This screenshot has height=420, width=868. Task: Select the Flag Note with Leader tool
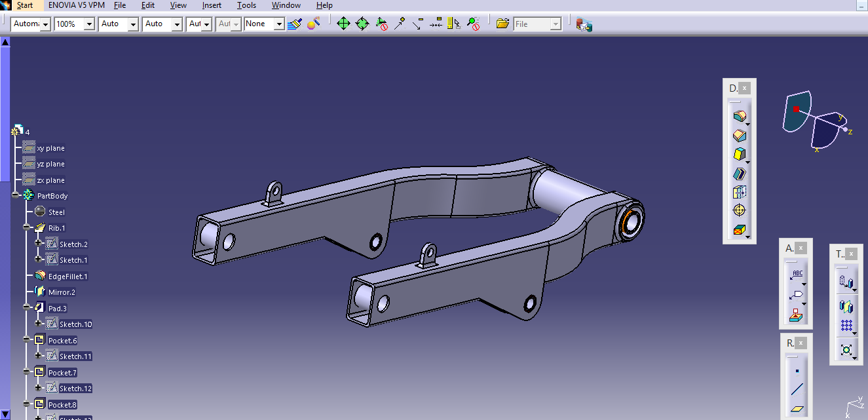797,295
